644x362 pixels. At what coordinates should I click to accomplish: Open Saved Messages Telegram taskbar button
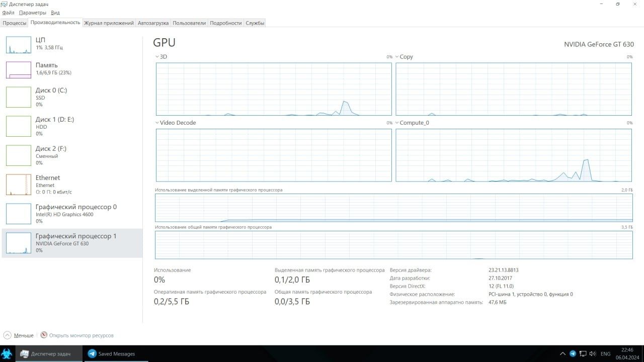(117, 353)
